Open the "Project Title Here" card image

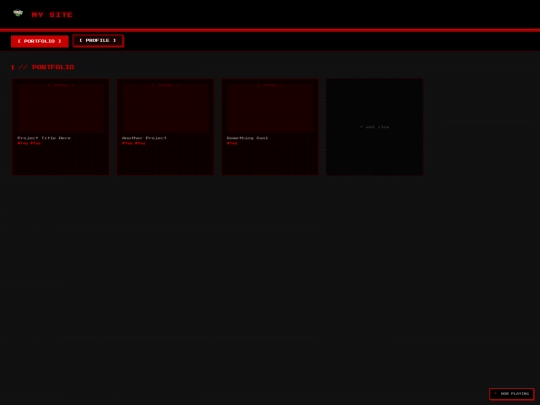(x=61, y=108)
